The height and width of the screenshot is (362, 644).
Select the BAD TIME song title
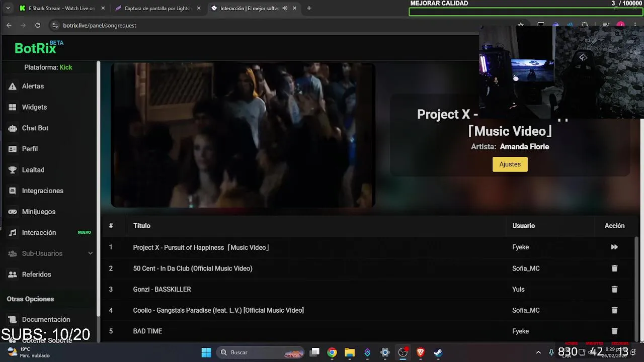147,331
